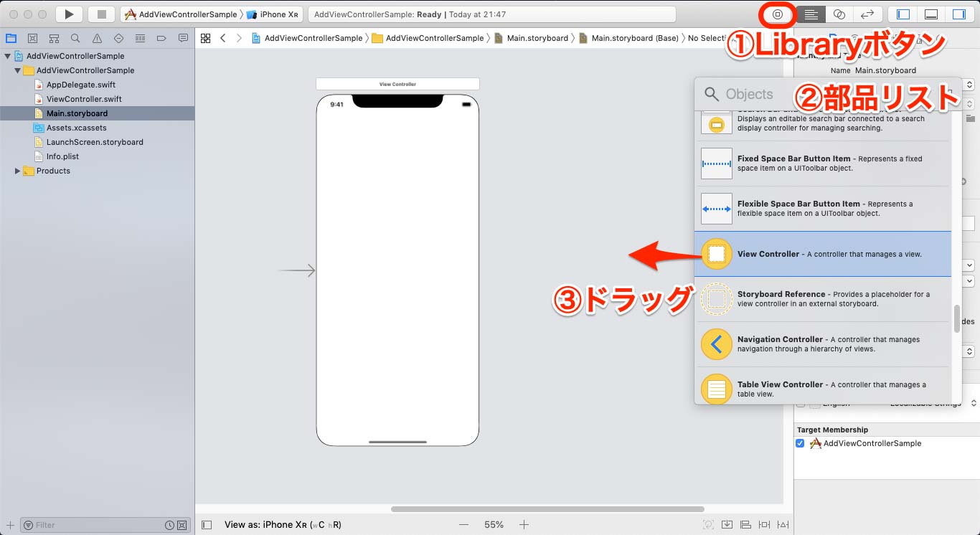Go forward in editor history
980x535 pixels.
[239, 38]
